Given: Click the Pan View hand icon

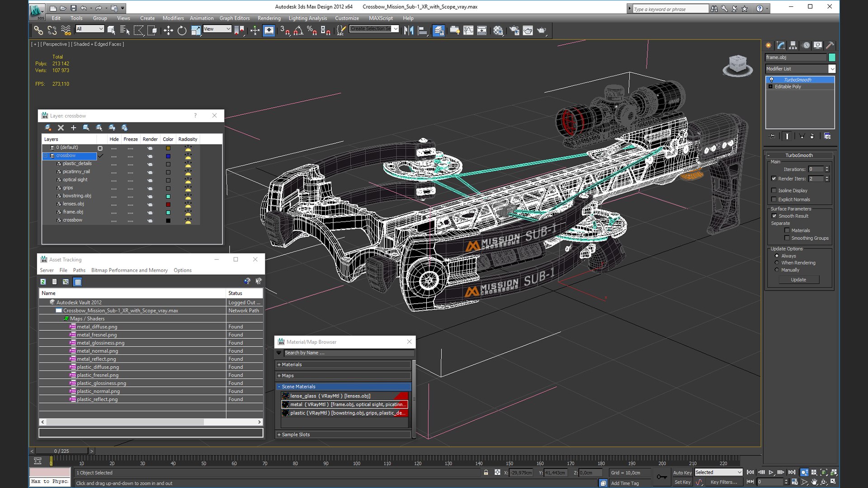Looking at the screenshot, I should pyautogui.click(x=814, y=482).
